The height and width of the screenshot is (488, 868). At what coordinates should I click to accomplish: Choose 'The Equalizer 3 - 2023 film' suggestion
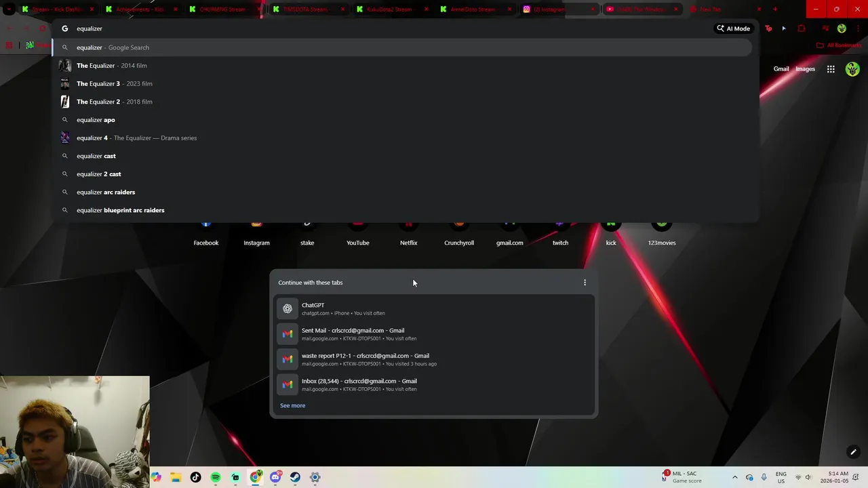pos(402,83)
